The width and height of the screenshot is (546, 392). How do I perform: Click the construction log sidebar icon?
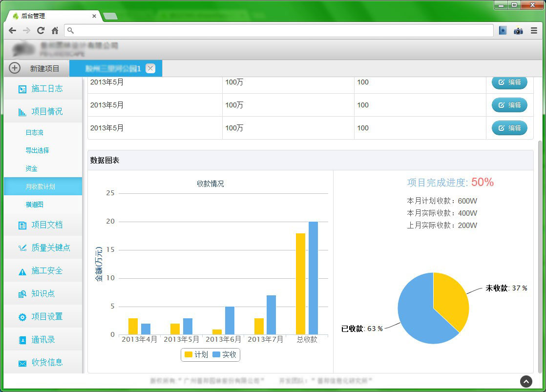22,89
